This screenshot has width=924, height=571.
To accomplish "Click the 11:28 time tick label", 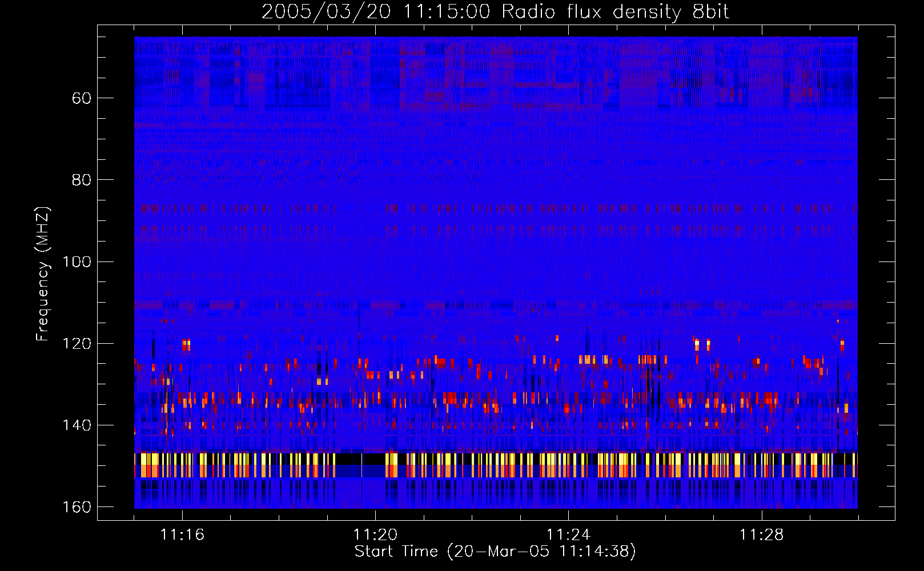I will [x=762, y=535].
